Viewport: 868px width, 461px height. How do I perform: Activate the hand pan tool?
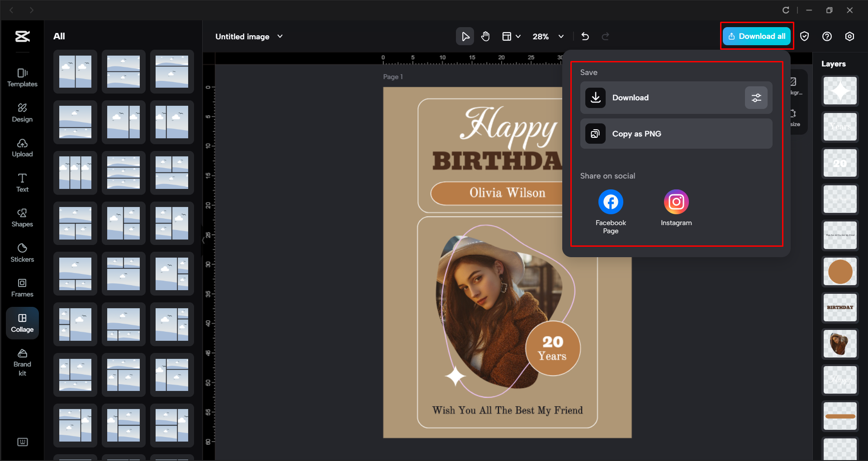pyautogui.click(x=485, y=36)
